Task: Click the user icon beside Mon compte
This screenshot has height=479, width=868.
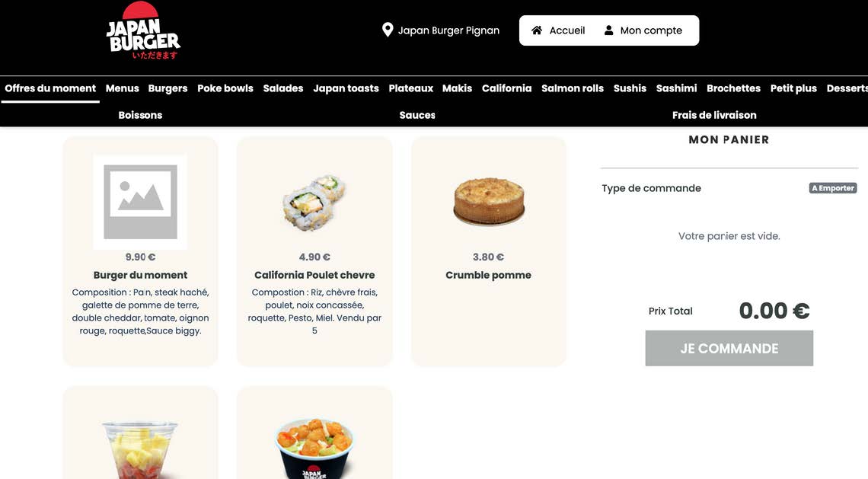Action: (x=608, y=30)
